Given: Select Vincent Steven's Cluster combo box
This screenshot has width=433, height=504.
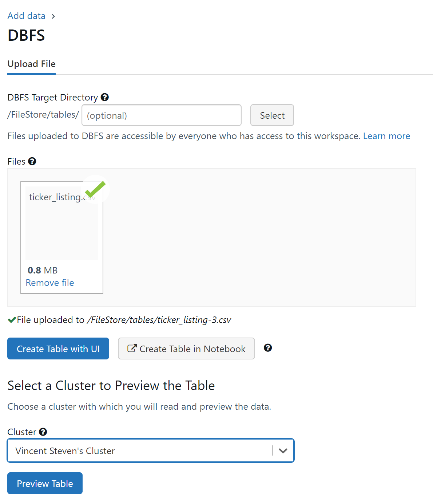Looking at the screenshot, I should tap(151, 450).
